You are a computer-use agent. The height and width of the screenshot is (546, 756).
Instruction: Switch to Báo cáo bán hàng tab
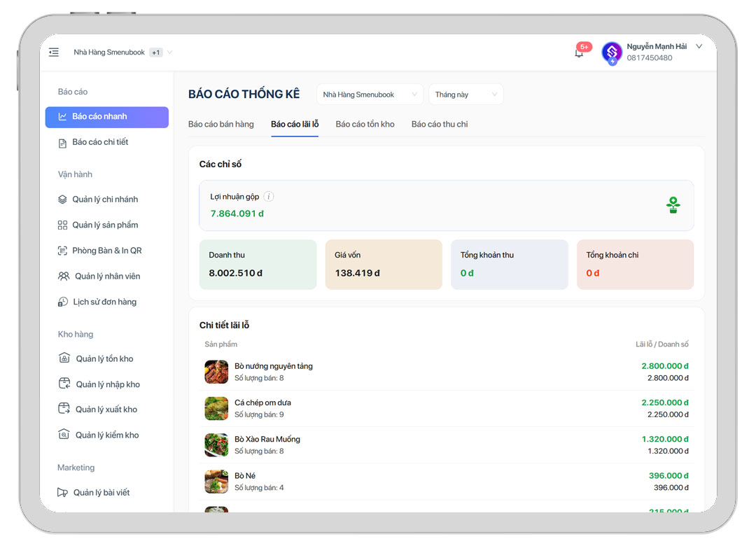tap(220, 124)
